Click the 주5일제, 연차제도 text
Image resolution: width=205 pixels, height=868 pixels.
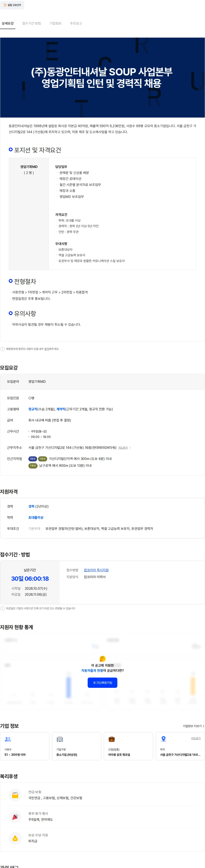click(x=40, y=819)
